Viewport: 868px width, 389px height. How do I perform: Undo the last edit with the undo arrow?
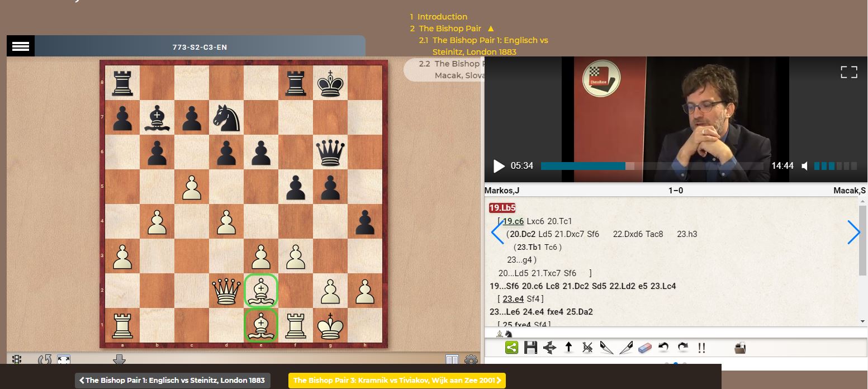tap(663, 347)
